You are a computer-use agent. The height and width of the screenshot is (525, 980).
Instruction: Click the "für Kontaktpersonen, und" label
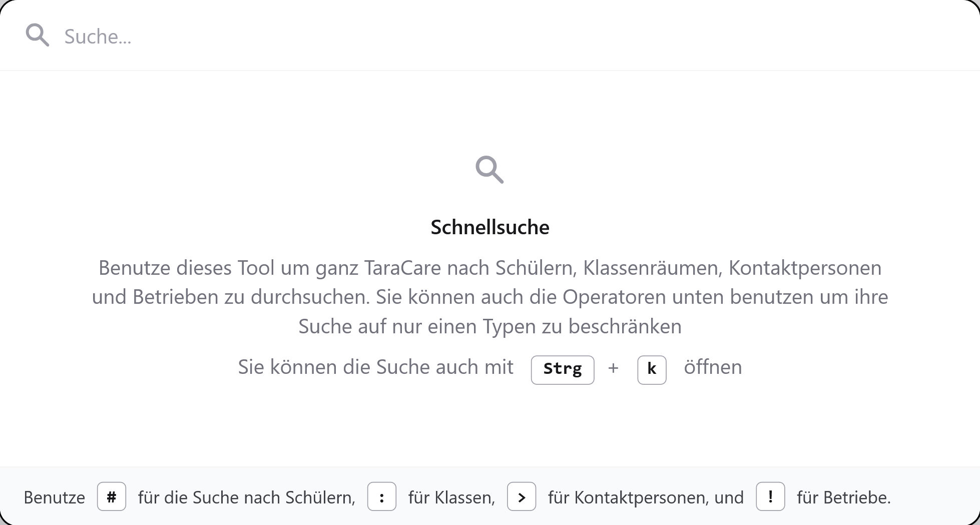[x=646, y=497]
